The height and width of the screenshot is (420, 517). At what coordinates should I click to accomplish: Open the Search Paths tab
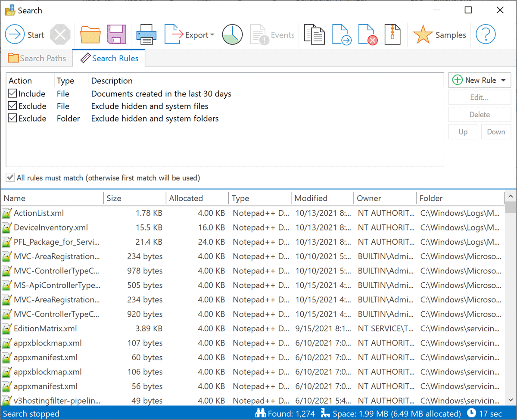[37, 58]
